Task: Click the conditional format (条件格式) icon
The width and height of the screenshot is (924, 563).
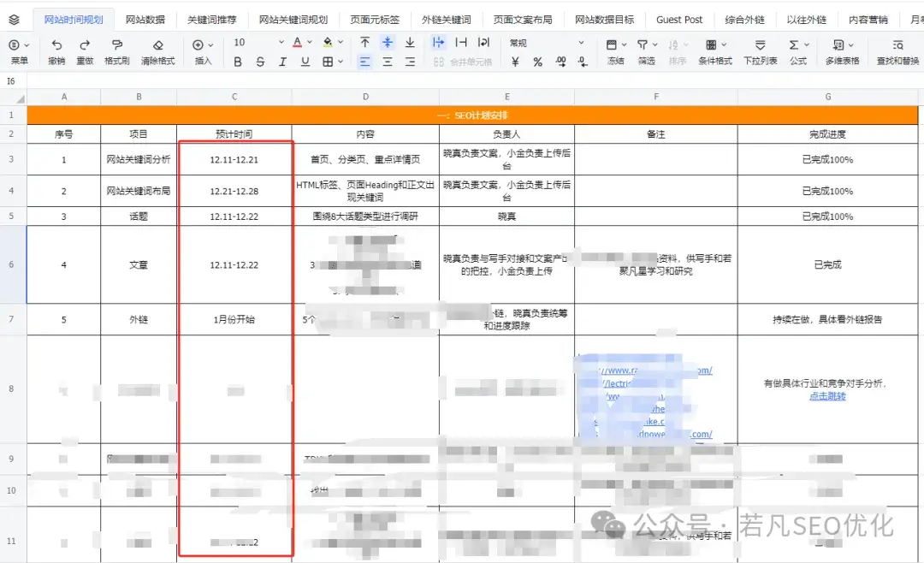Action: click(711, 44)
